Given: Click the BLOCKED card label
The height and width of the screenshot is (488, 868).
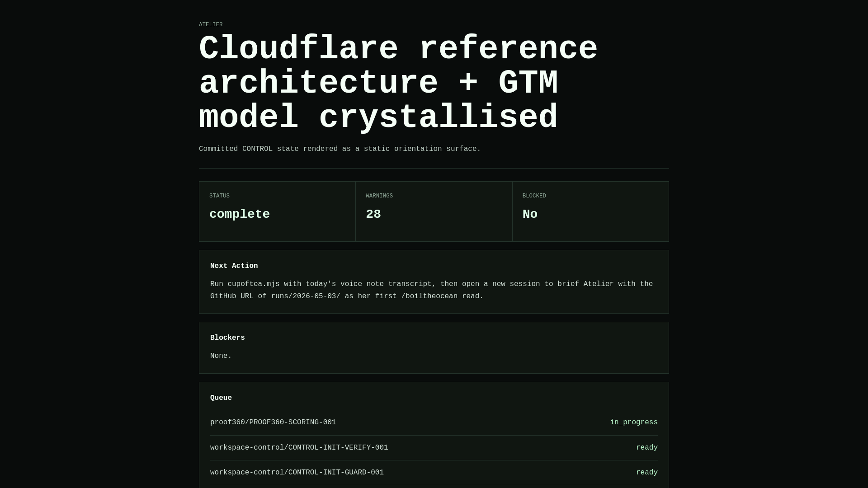Looking at the screenshot, I should [534, 196].
